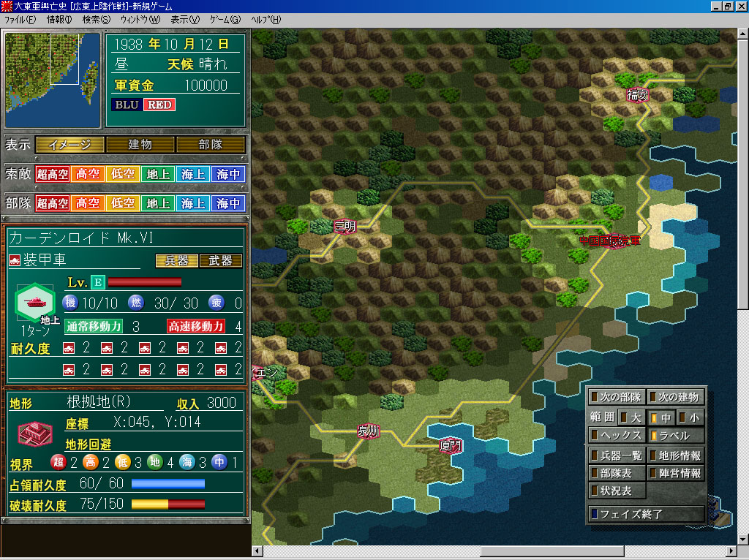This screenshot has height=560, width=749.
Task: Click the 福安 city marker on map
Action: tap(637, 95)
